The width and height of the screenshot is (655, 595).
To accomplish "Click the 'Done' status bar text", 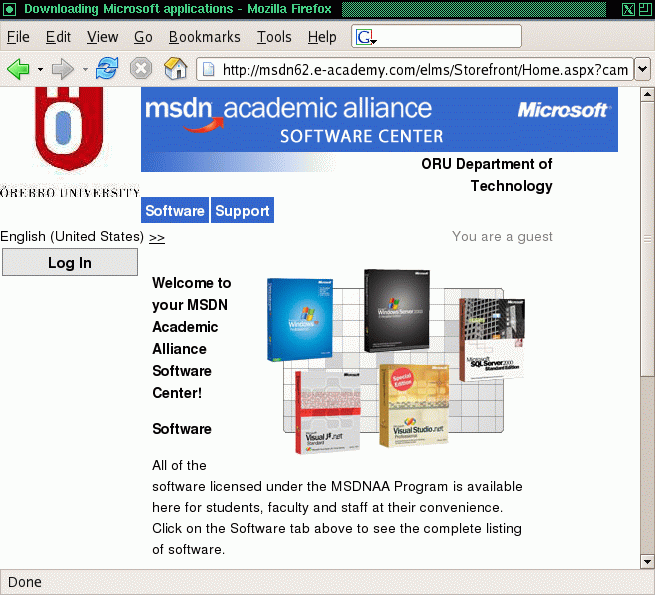I will pyautogui.click(x=25, y=582).
